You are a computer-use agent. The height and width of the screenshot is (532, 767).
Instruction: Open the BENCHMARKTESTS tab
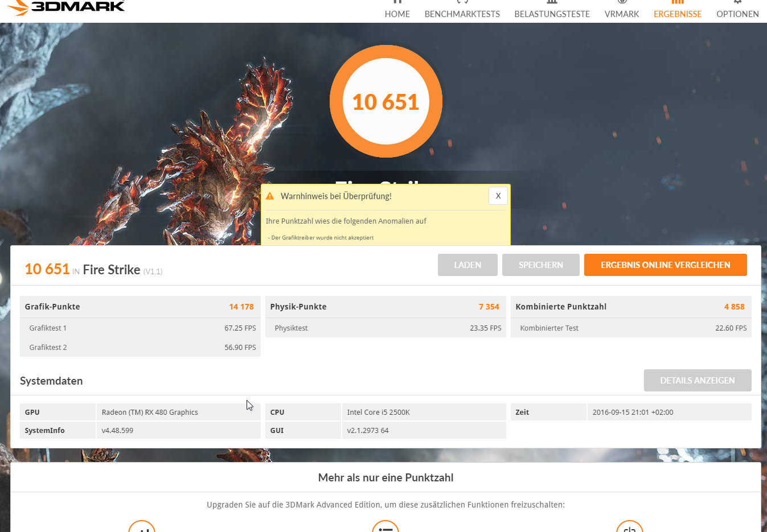click(x=462, y=14)
